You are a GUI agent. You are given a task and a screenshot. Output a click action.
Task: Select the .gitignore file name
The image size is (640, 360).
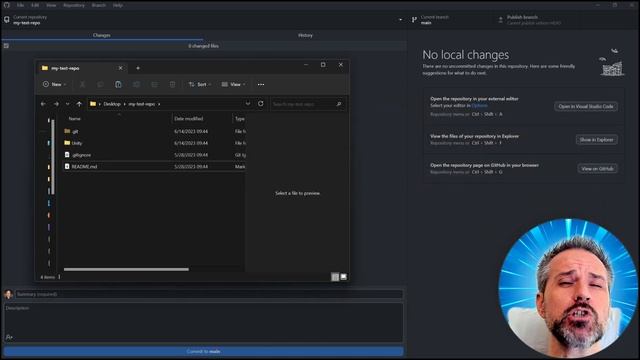(x=81, y=155)
